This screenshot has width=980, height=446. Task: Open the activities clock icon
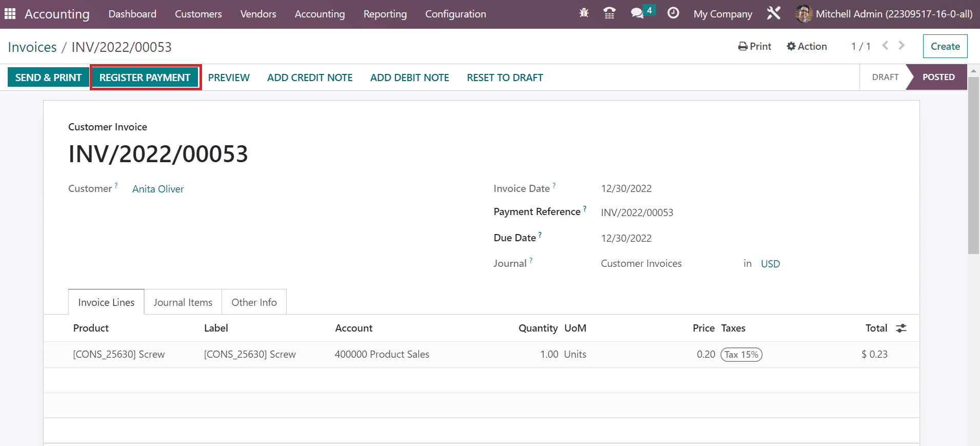tap(673, 13)
